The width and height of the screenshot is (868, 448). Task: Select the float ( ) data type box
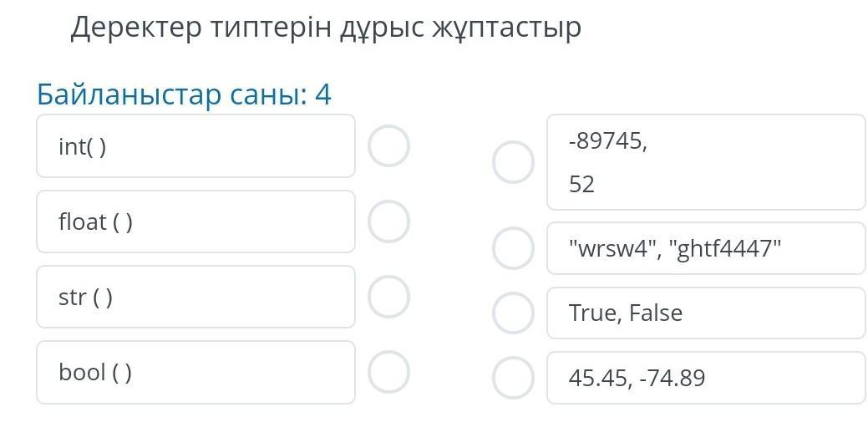pyautogui.click(x=195, y=221)
